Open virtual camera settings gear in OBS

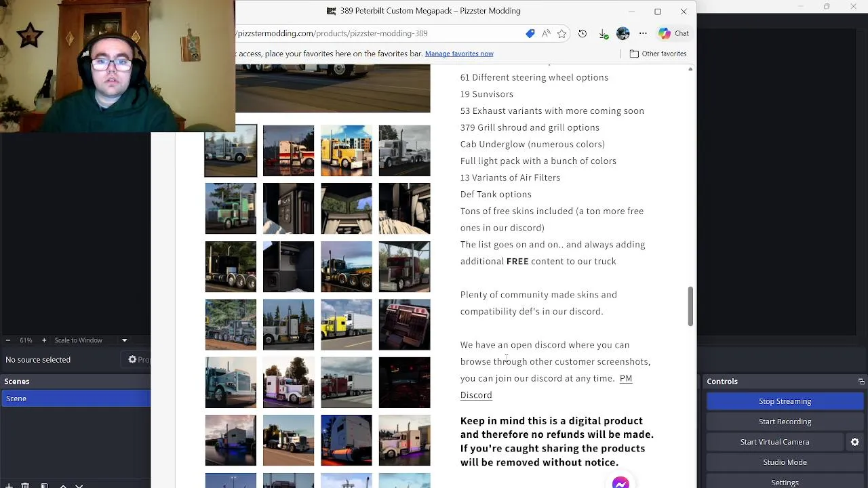(x=854, y=442)
